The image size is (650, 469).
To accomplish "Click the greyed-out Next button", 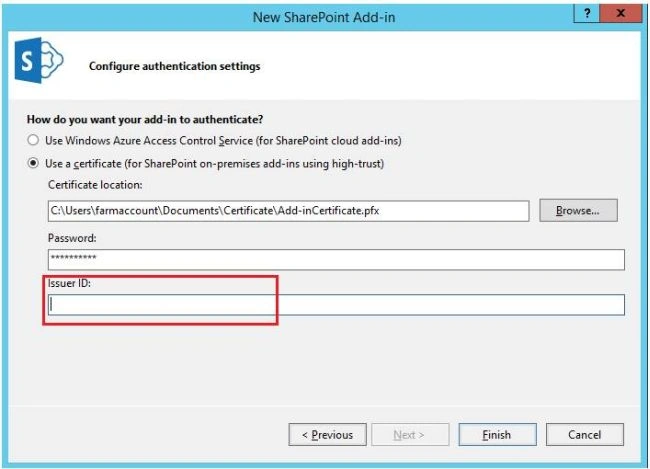I will (410, 435).
